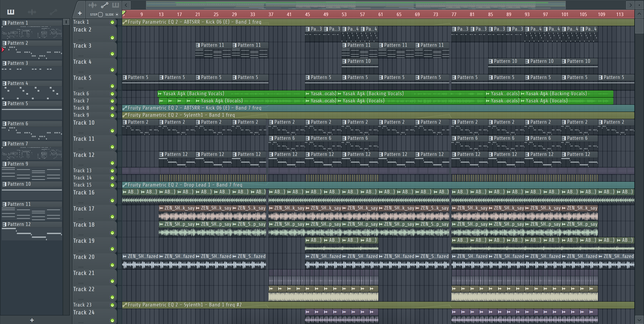644x324 pixels.
Task: Show patterns tab in the picker panel
Action: (11, 12)
